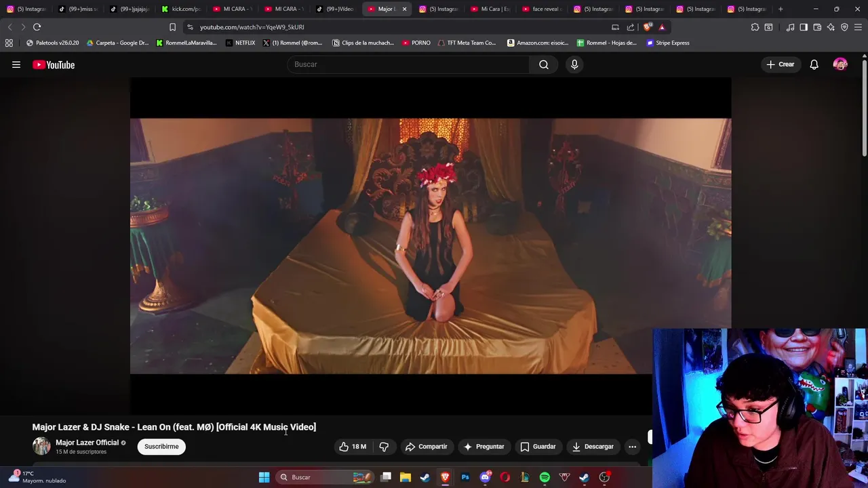Focus the YouTube Buscar search field
The image size is (868, 488).
point(409,64)
